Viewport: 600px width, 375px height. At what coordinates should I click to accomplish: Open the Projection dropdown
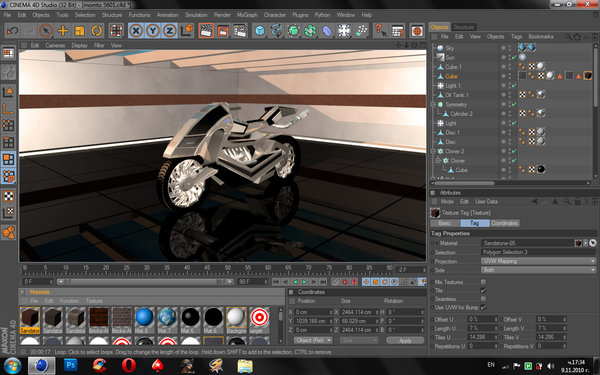click(x=538, y=261)
